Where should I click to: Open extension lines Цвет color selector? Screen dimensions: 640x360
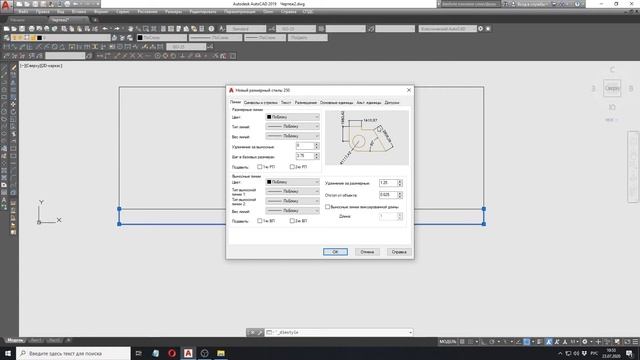293,182
